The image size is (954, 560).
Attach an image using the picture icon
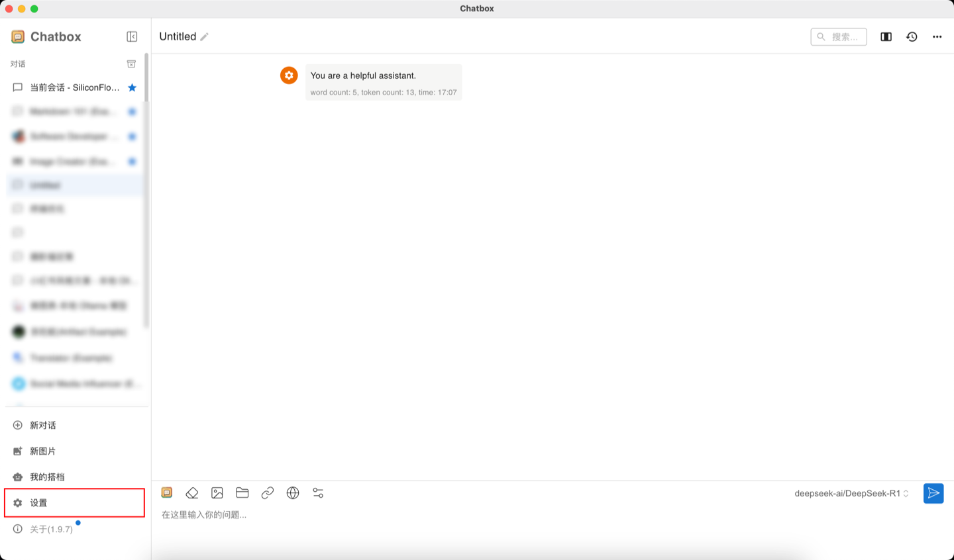click(x=217, y=493)
